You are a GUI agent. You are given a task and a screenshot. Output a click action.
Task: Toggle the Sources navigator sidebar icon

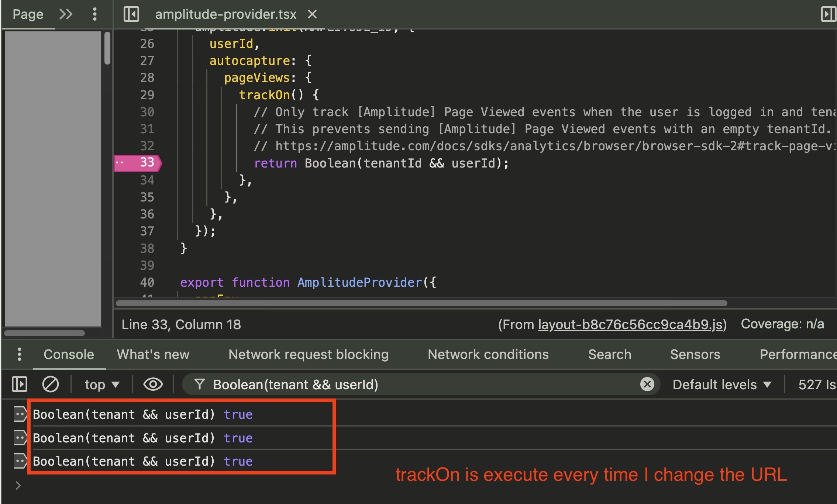pos(131,14)
